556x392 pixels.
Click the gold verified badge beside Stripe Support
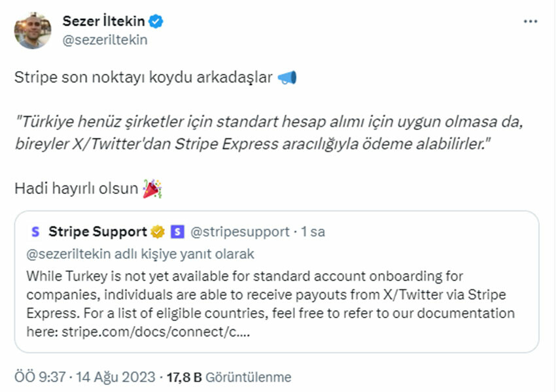[x=157, y=231]
